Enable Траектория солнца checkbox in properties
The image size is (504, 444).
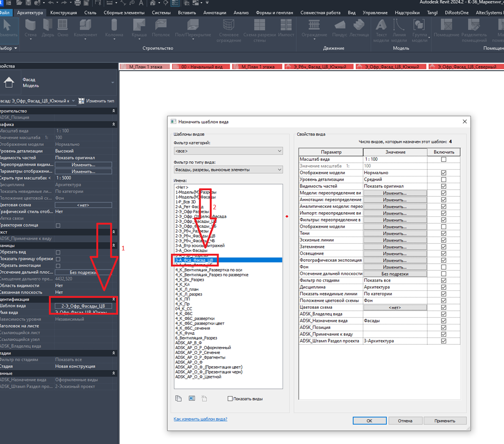pyautogui.click(x=58, y=225)
